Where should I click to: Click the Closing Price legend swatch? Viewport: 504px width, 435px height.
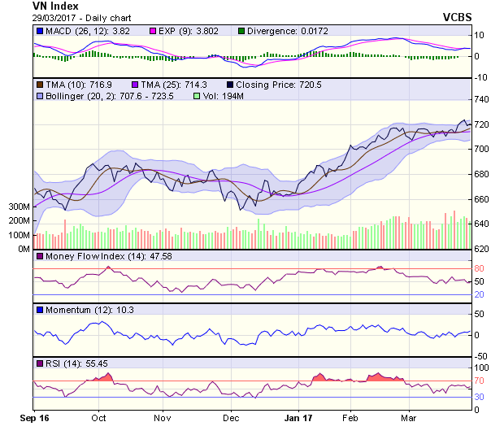tap(230, 85)
